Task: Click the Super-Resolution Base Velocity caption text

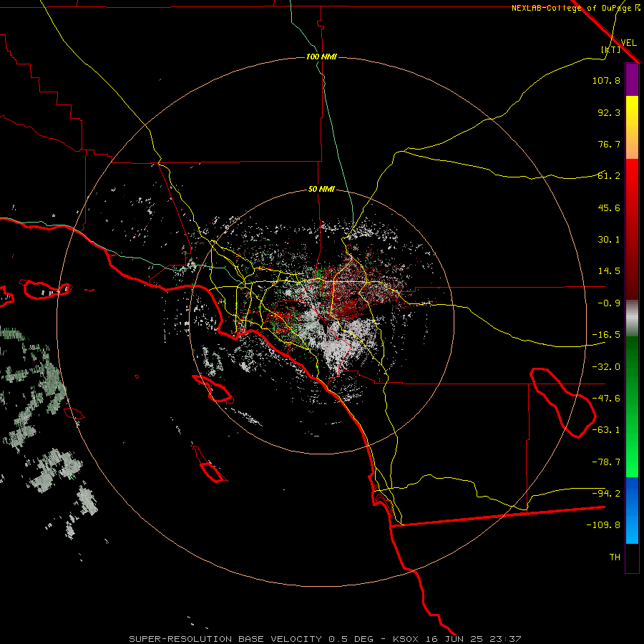Action: click(x=325, y=639)
